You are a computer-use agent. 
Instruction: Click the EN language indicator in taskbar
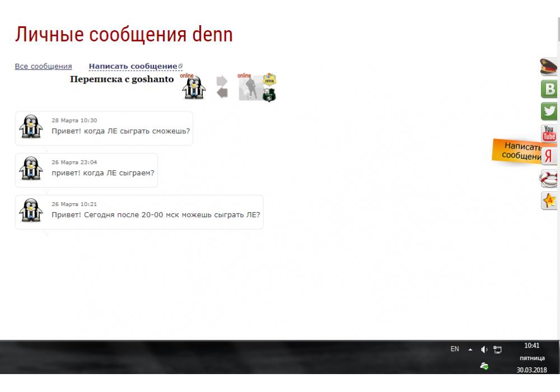[455, 349]
